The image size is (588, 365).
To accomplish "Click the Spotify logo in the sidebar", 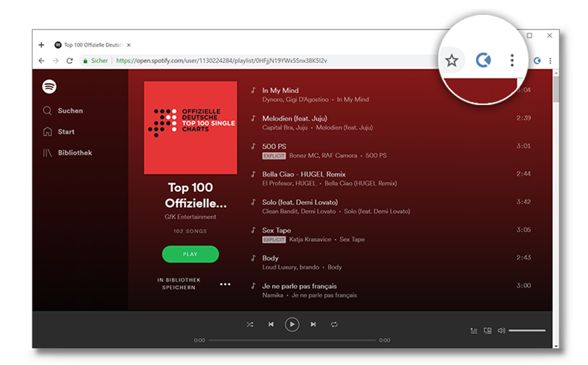I will pyautogui.click(x=50, y=87).
